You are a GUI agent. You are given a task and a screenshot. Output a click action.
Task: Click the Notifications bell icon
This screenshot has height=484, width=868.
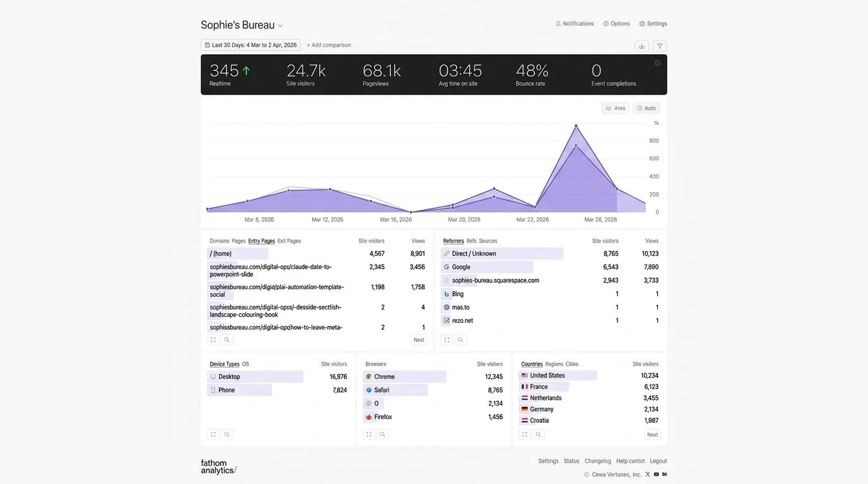[558, 23]
